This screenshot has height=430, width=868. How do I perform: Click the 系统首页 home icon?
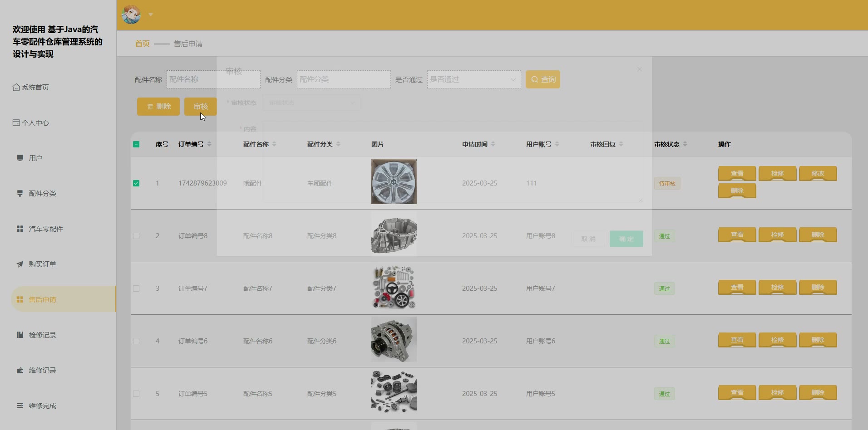16,87
